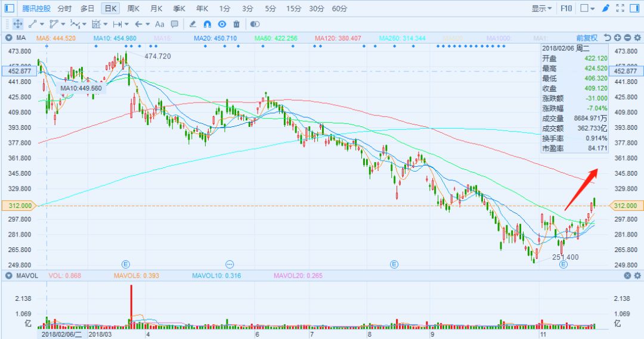Toggle MA5 line via its label
Image resolution: width=644 pixels, height=339 pixels.
point(56,38)
